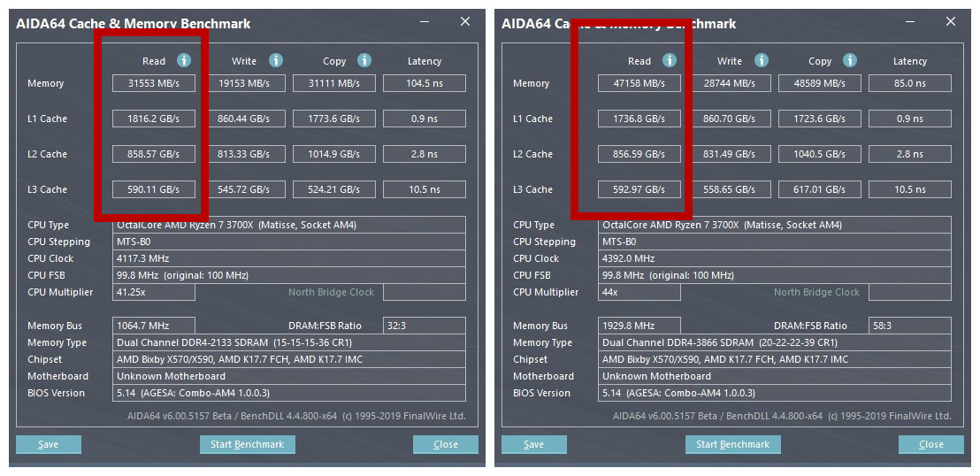The image size is (980, 476).
Task: Select L3 Cache Read value 592.97 GB/s
Action: coord(639,189)
